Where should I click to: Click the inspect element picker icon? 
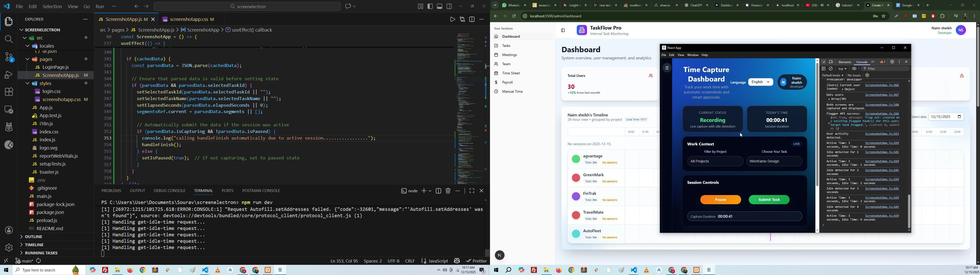point(824,62)
